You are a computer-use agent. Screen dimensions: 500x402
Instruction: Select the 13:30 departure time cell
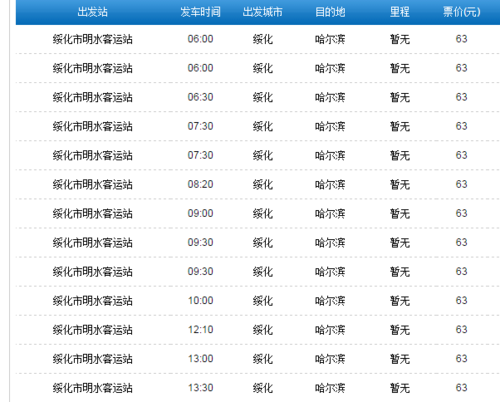coord(200,388)
